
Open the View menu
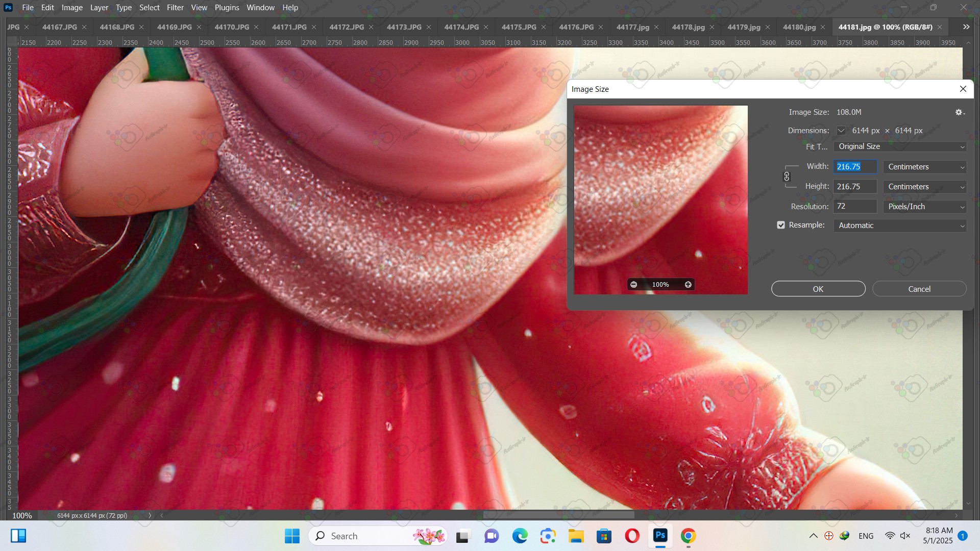coord(199,8)
